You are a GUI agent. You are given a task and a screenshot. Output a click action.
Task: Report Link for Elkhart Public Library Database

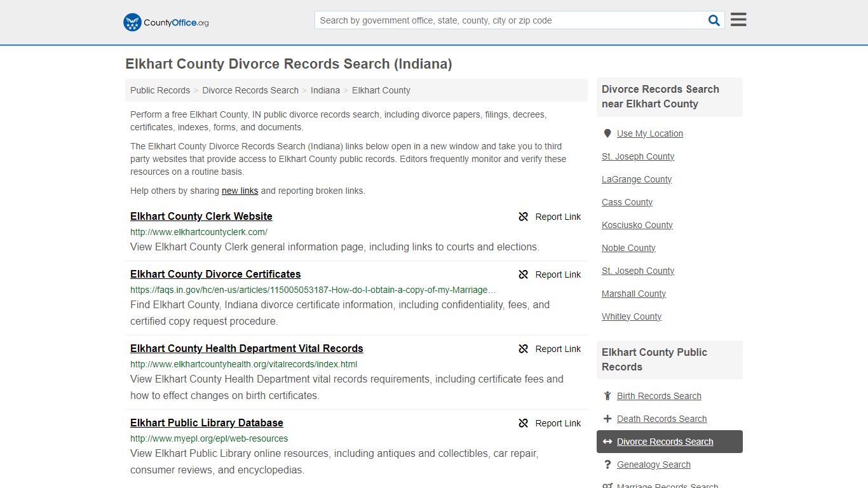550,423
